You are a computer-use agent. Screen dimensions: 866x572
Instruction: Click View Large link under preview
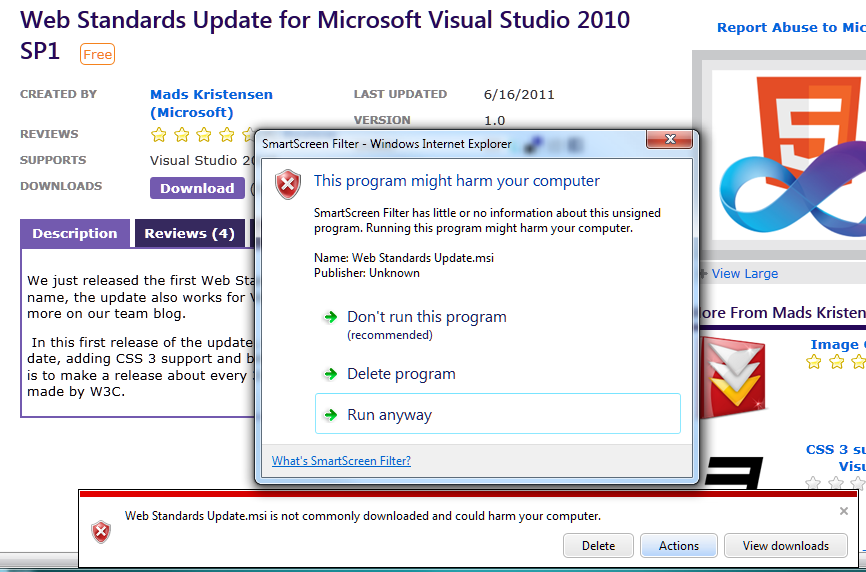click(744, 273)
